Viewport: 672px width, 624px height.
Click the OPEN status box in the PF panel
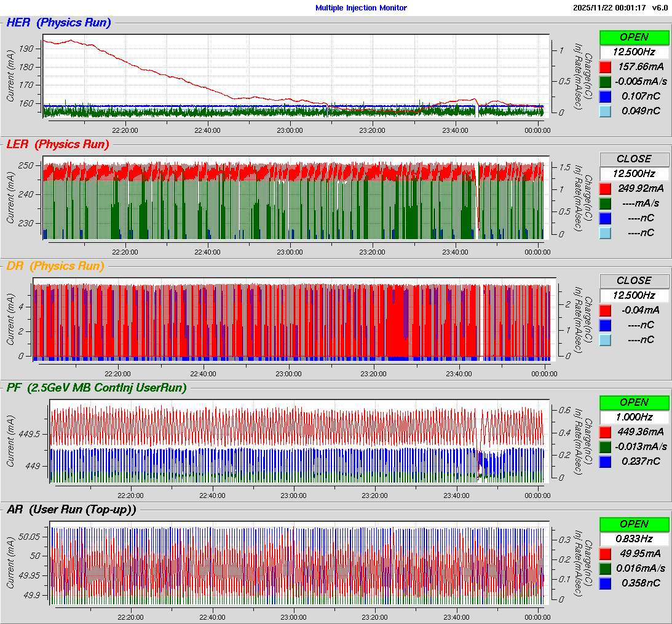(x=634, y=402)
